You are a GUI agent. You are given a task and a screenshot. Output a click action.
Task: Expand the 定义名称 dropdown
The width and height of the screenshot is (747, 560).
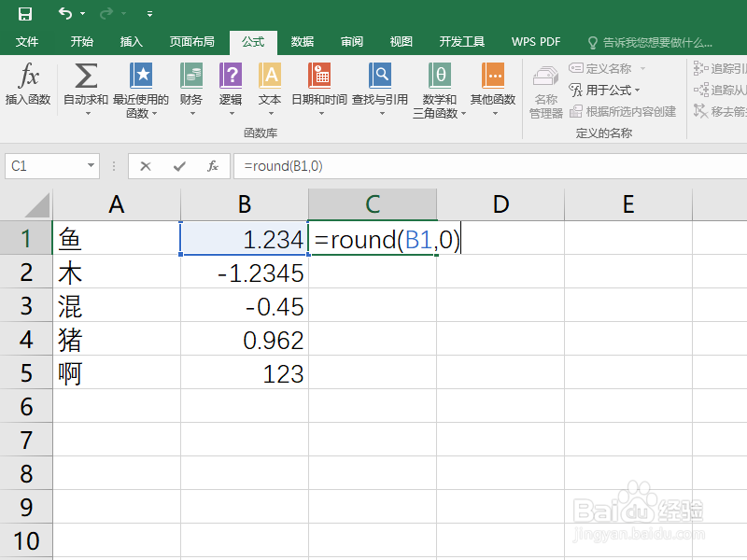(642, 68)
